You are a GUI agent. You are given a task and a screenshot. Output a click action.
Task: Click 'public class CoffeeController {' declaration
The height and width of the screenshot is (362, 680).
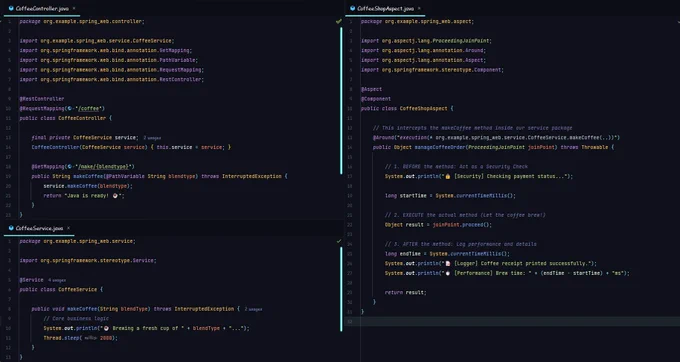coord(65,118)
